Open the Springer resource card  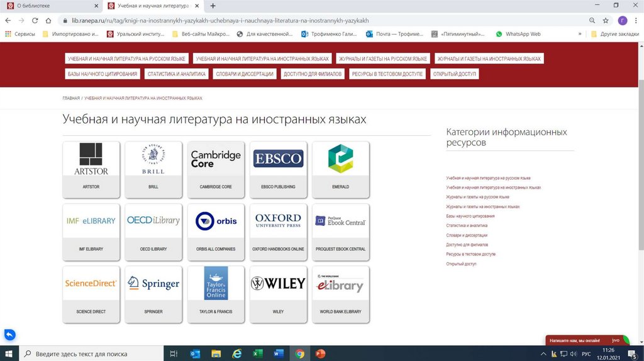pyautogui.click(x=153, y=294)
